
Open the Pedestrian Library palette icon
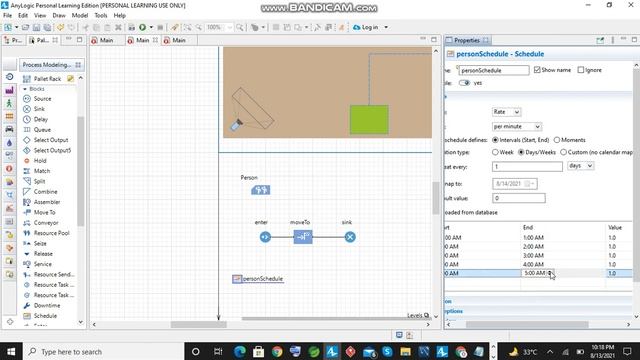(x=9, y=103)
